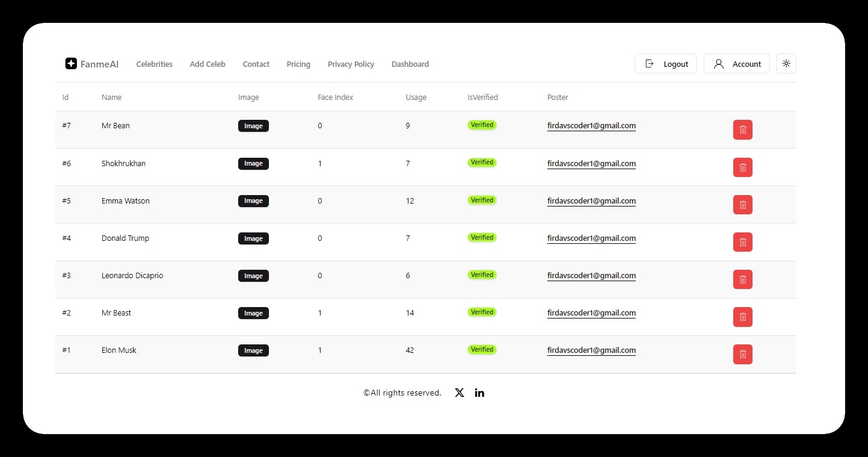View Elon Musk's Image badge
Image resolution: width=868 pixels, height=457 pixels.
point(253,350)
